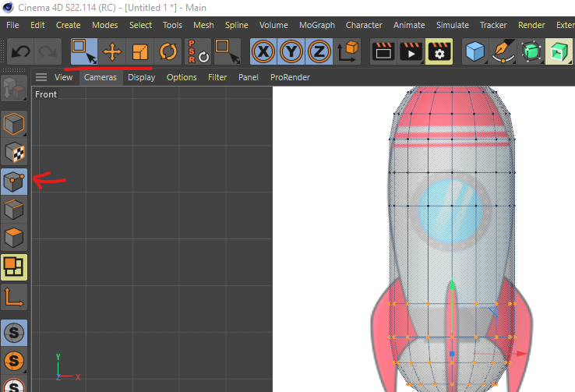Viewport: 575px width, 392px height.
Task: Open the viewport View menu
Action: click(x=63, y=77)
